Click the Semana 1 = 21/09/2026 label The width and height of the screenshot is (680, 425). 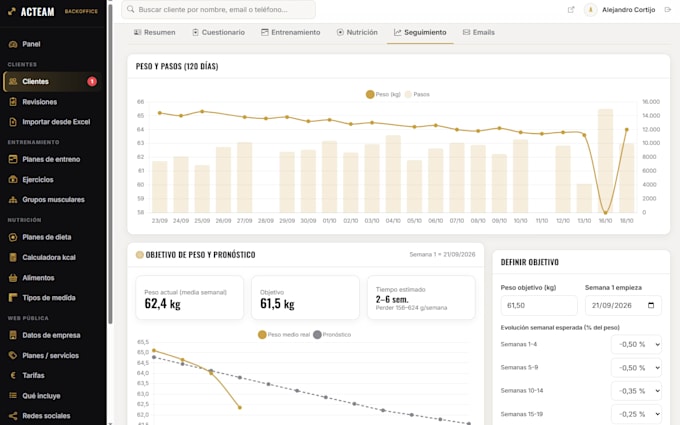coord(442,255)
